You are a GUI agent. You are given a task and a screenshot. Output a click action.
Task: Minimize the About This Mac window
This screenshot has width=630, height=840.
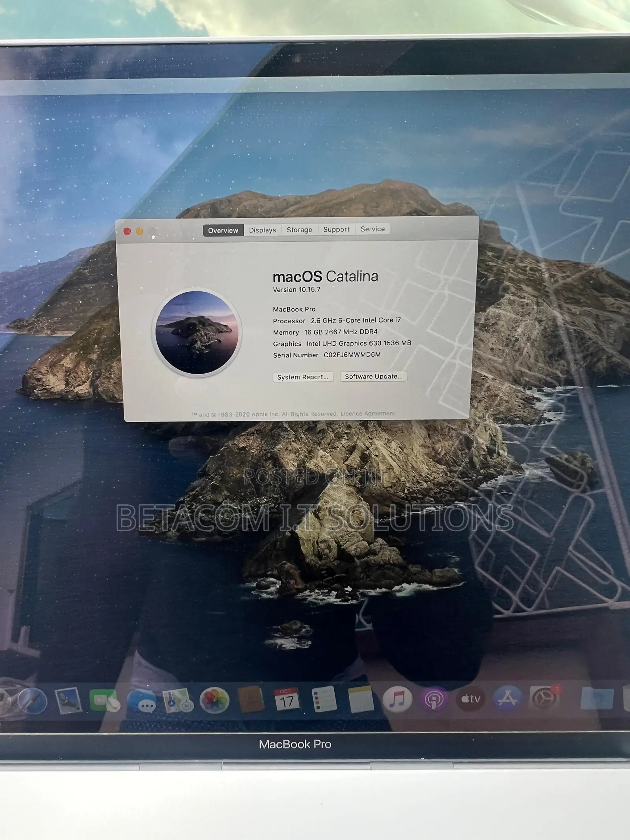click(x=139, y=232)
